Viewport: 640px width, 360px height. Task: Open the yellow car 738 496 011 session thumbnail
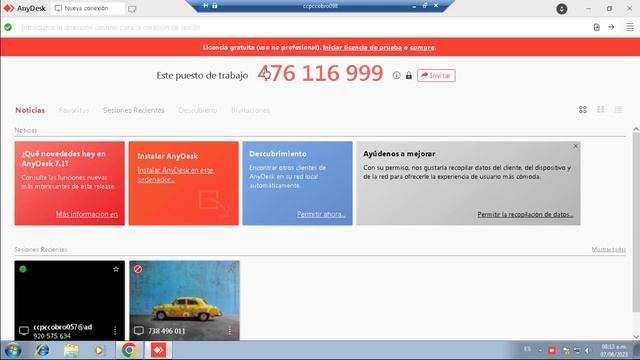pyautogui.click(x=184, y=300)
